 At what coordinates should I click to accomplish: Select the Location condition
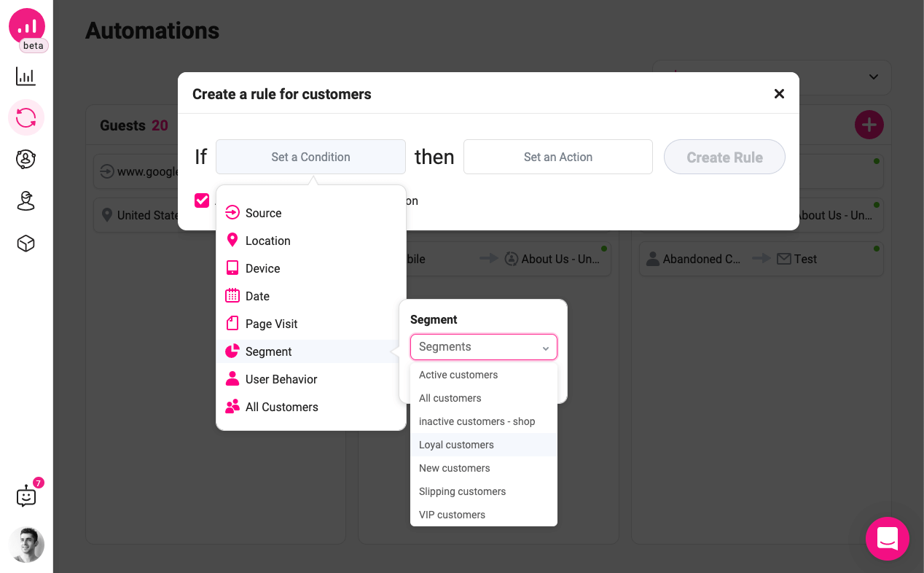[311, 241]
